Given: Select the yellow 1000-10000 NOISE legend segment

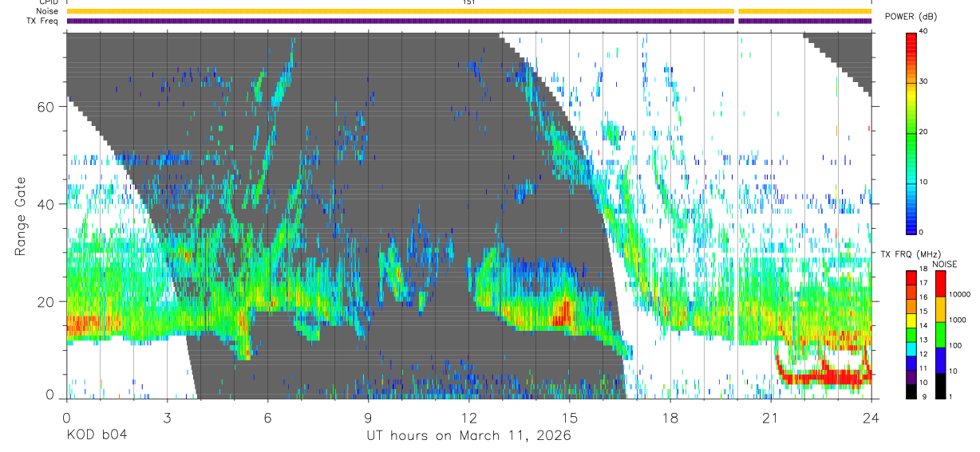Looking at the screenshot, I should click(x=940, y=309).
